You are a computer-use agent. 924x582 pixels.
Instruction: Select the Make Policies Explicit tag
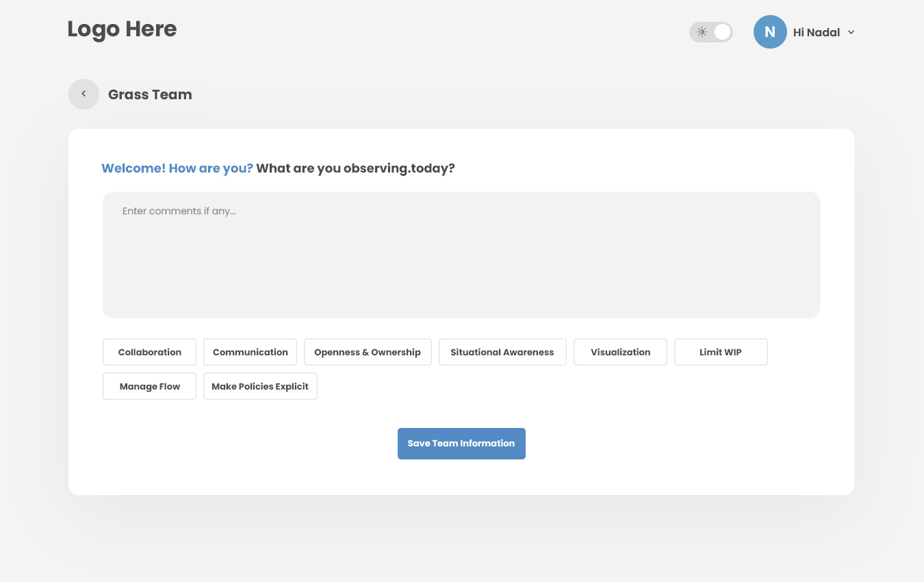coord(260,386)
